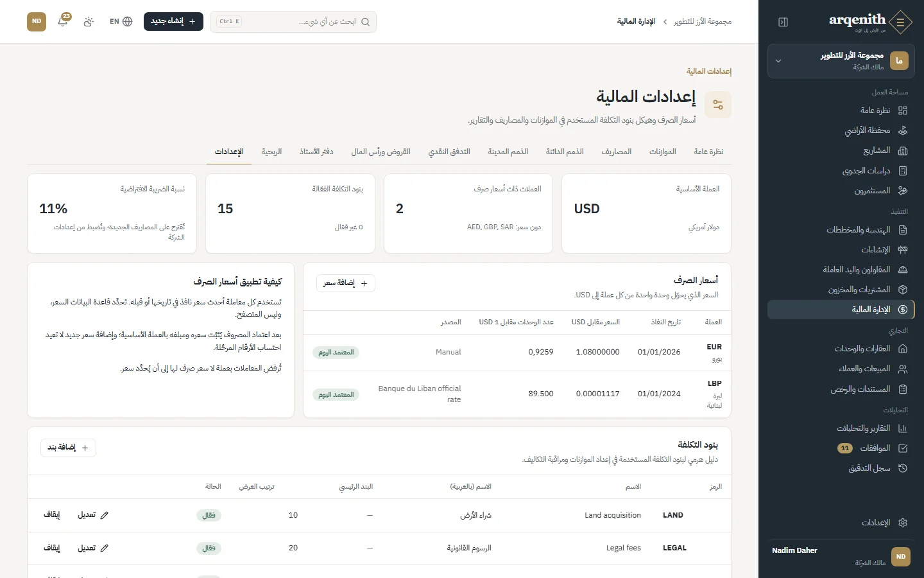The image size is (924, 578).
Task: Go to المشاريع in sidebar
Action: [841, 150]
